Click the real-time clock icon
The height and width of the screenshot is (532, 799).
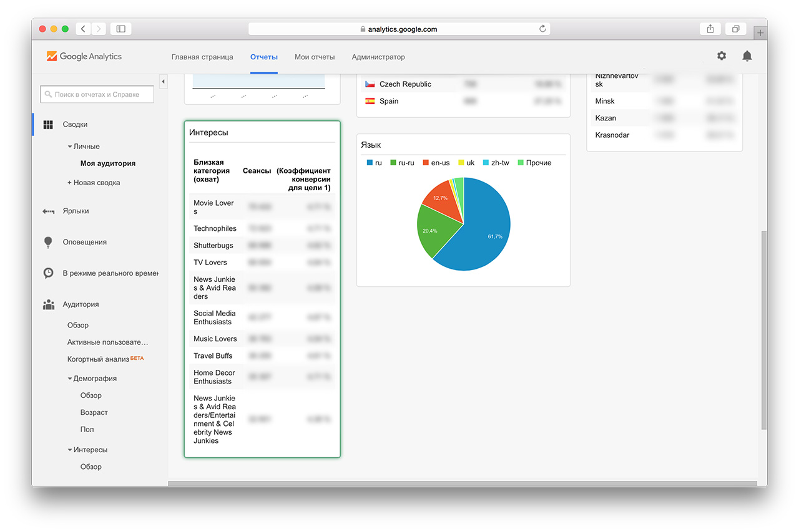click(48, 273)
